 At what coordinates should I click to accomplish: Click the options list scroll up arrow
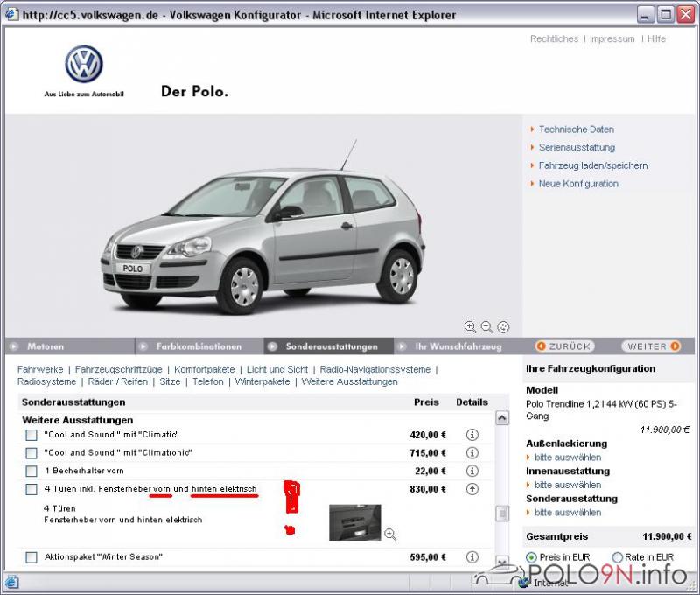pyautogui.click(x=502, y=418)
